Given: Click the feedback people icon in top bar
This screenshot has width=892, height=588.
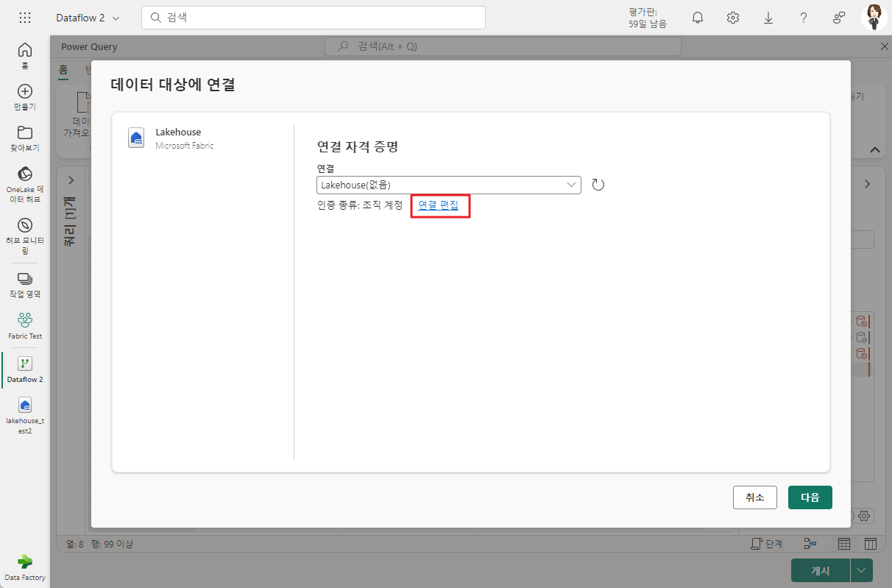Looking at the screenshot, I should tap(839, 18).
